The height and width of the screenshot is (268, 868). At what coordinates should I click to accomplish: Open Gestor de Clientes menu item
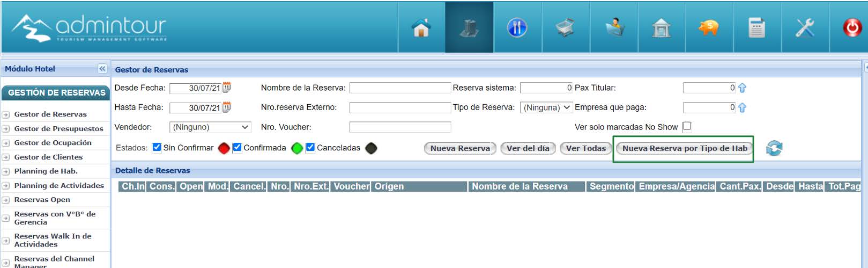click(48, 157)
